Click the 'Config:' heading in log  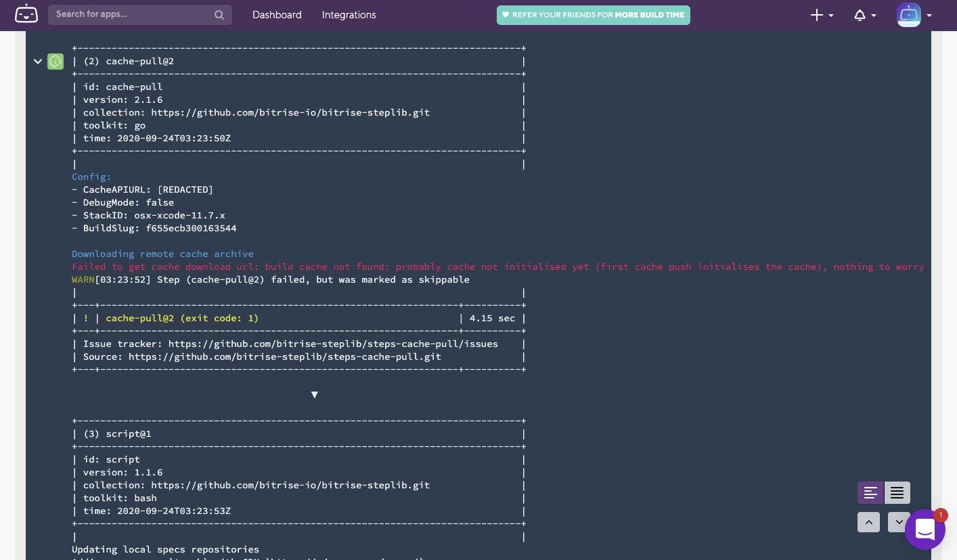click(x=91, y=177)
